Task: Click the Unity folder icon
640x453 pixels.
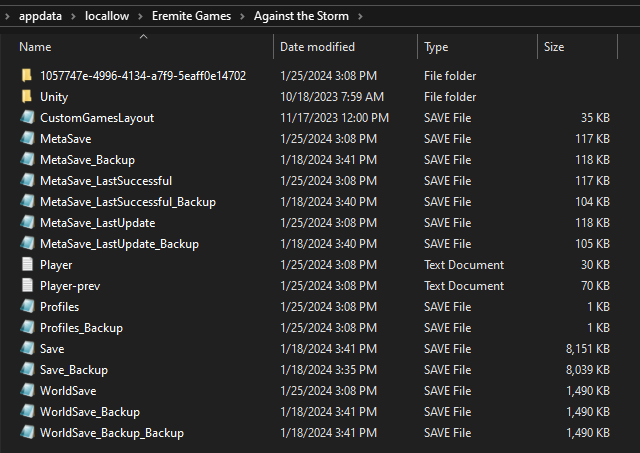Action: [27, 97]
